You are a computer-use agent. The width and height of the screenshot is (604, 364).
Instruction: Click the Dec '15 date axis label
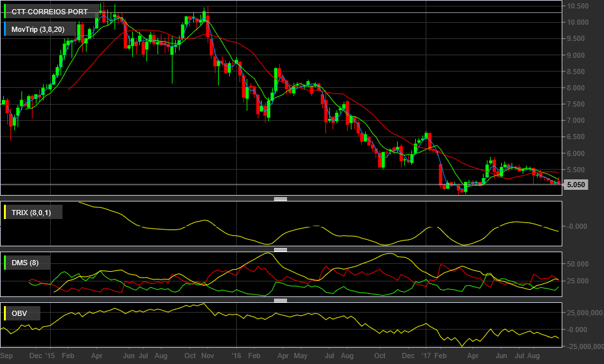point(40,356)
